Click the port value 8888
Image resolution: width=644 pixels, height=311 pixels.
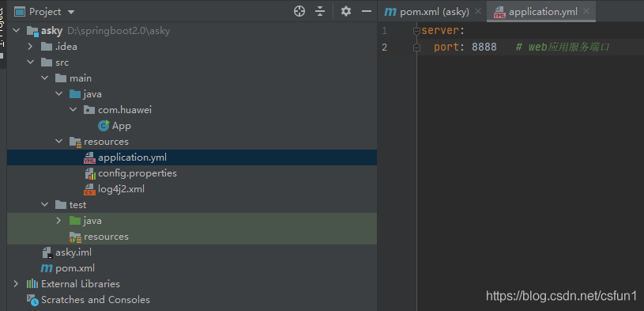[x=484, y=47]
